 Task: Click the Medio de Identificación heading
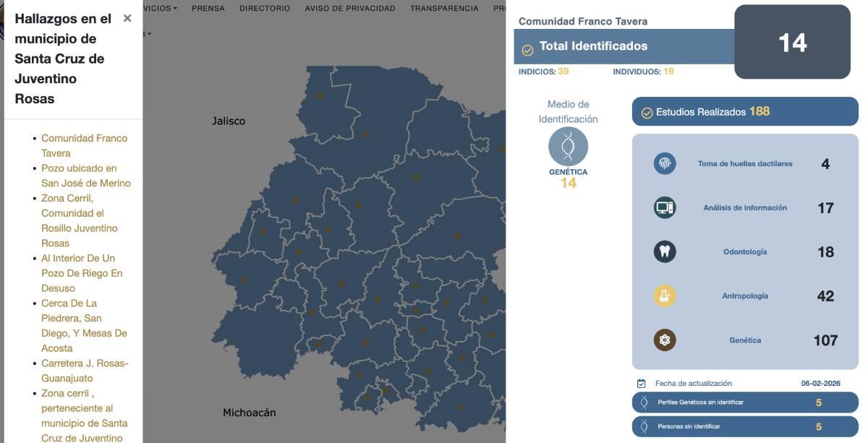tap(568, 111)
